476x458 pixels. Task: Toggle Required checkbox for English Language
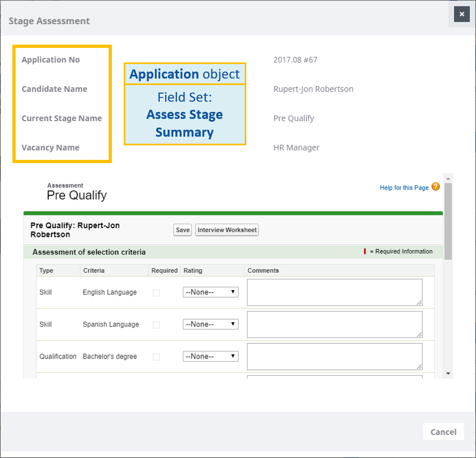(157, 293)
